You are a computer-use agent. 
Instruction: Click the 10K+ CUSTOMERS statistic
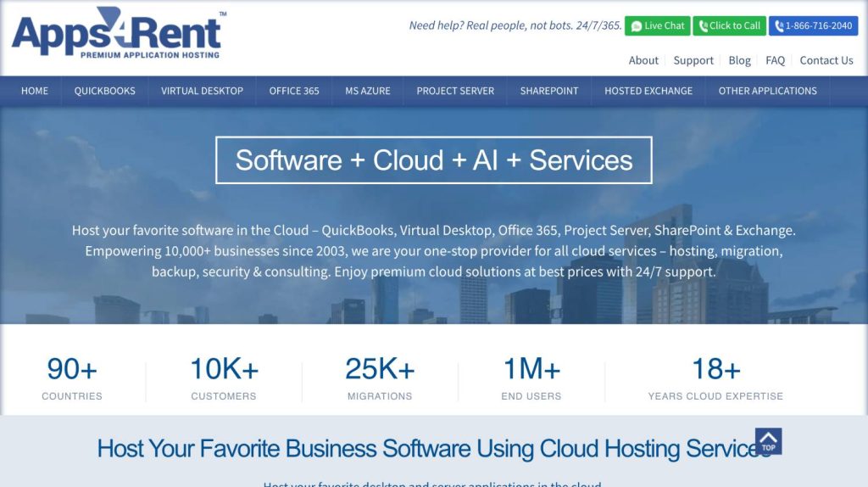point(224,378)
